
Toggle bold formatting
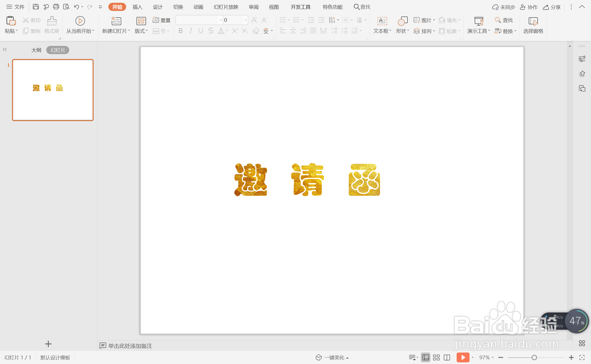tap(180, 31)
